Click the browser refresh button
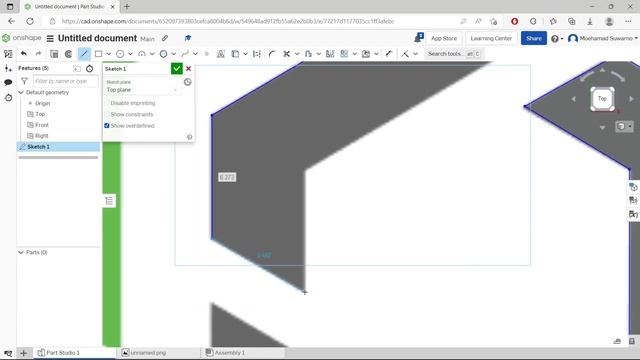 pyautogui.click(x=30, y=21)
